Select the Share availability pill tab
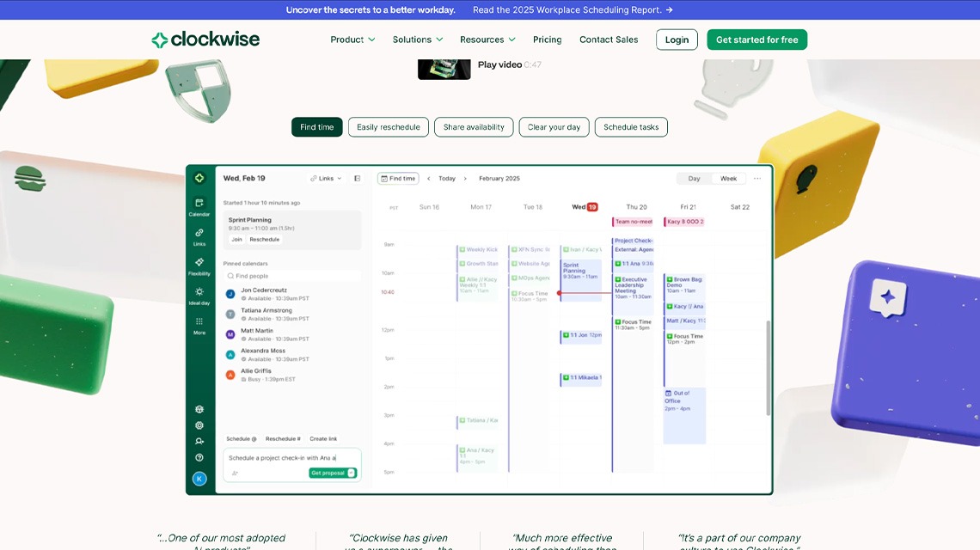980x550 pixels. coord(474,126)
